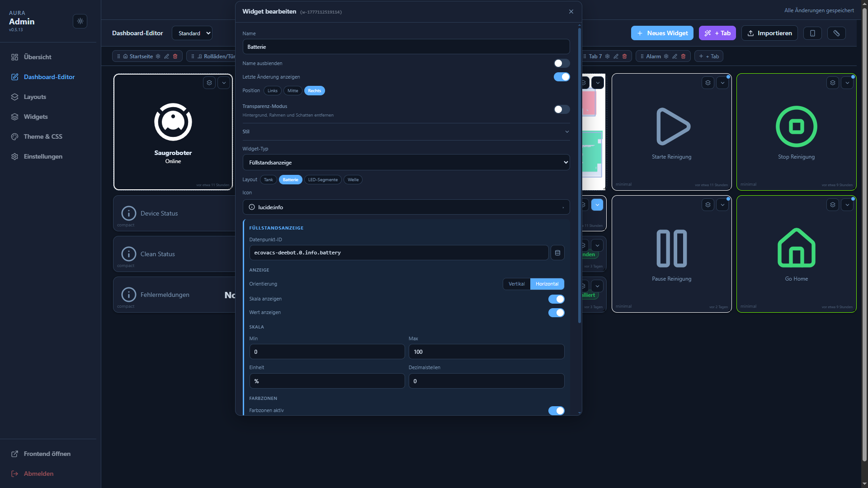
Task: Open the Standard dashboard selector
Action: [x=192, y=33]
